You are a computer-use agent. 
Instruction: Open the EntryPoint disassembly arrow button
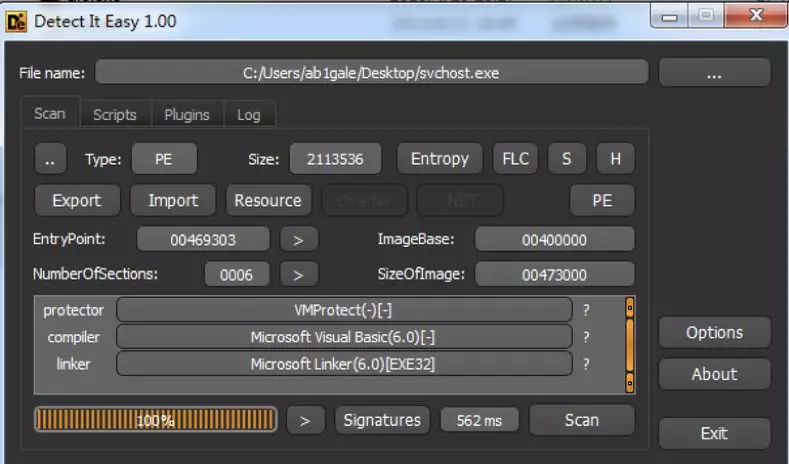299,239
